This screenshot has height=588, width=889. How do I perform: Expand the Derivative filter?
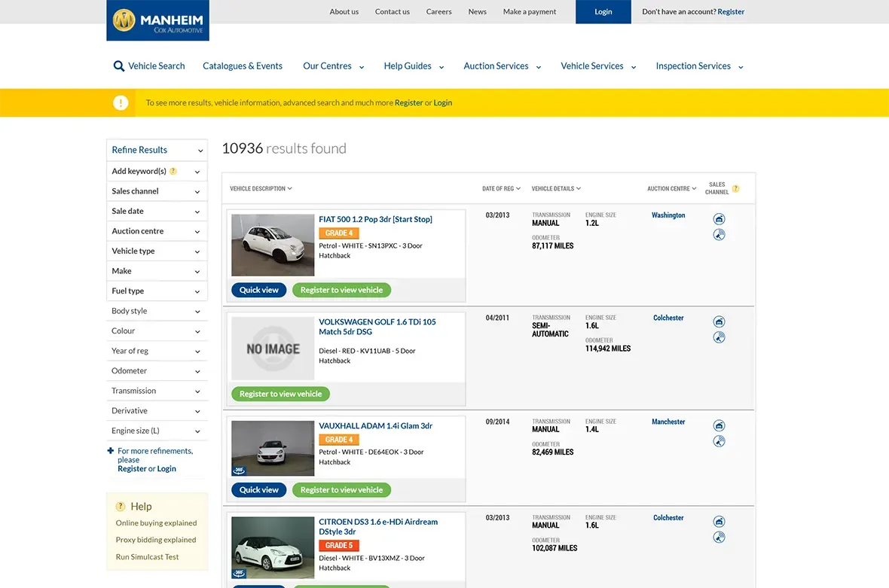[157, 410]
